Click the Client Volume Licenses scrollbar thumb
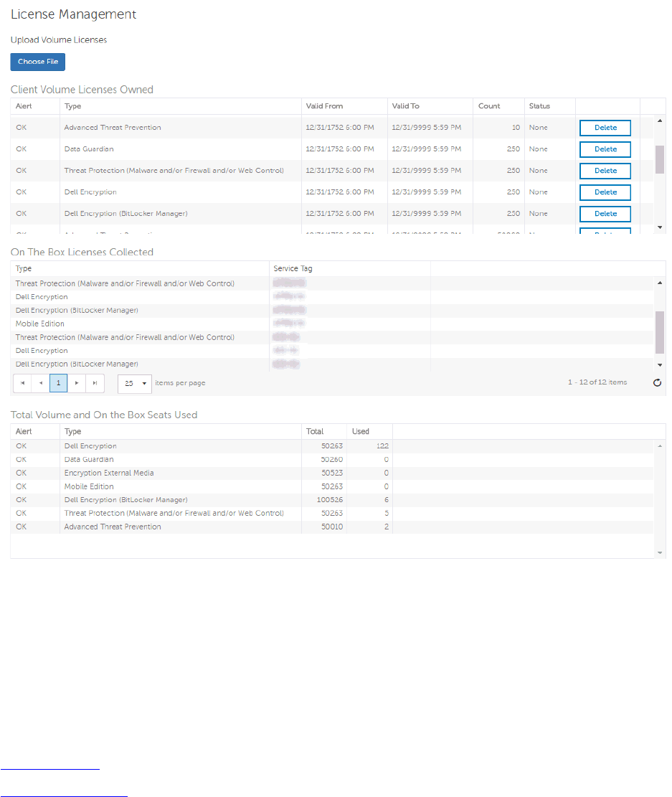Viewport: 672px width, 797px height. 660,159
